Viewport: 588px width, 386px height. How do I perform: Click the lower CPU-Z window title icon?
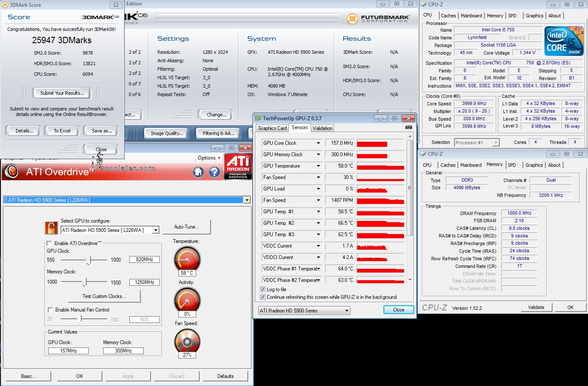click(x=423, y=154)
